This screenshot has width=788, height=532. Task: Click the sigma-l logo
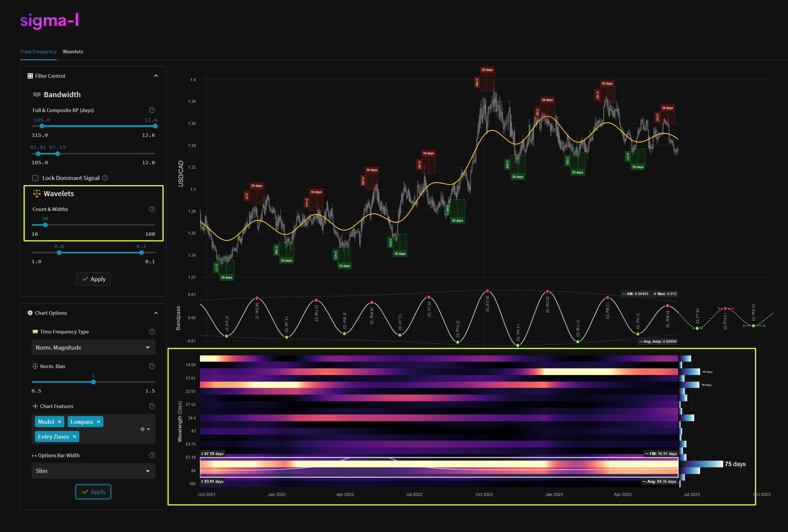click(x=49, y=21)
